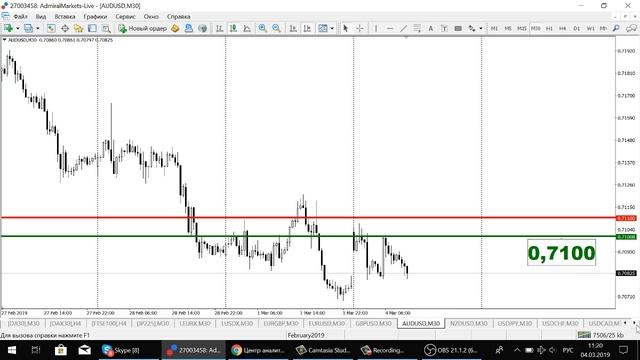Click the green horizontal line price label
Viewport: 640px width, 360px height.
(626, 237)
